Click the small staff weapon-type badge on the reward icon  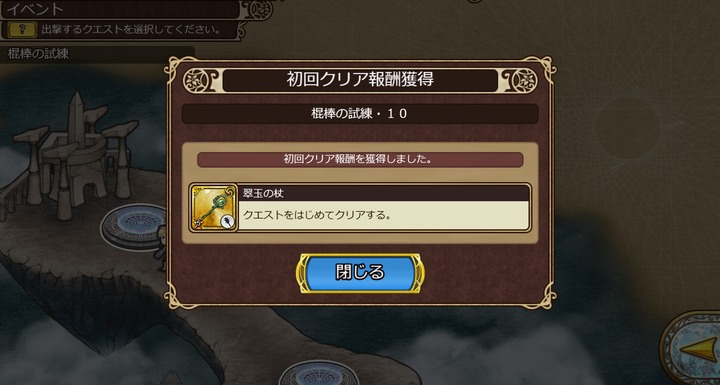click(228, 222)
